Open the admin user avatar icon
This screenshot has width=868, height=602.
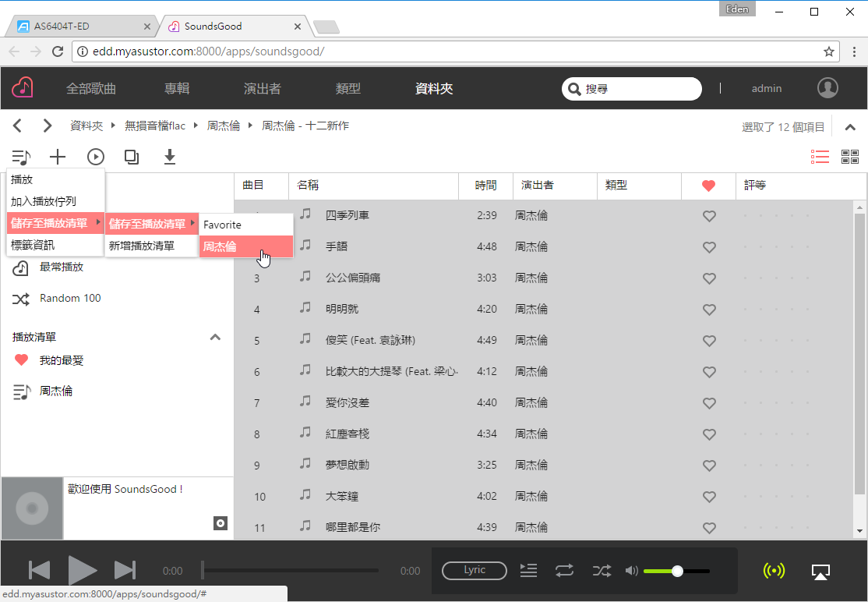pyautogui.click(x=827, y=87)
